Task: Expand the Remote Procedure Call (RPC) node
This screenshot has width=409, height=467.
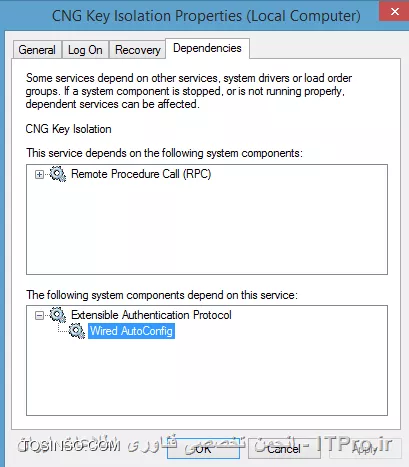Action: tap(39, 174)
